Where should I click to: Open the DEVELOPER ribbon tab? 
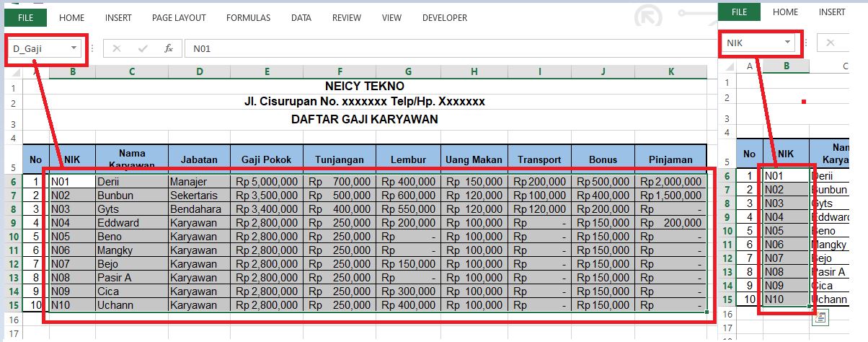[445, 17]
